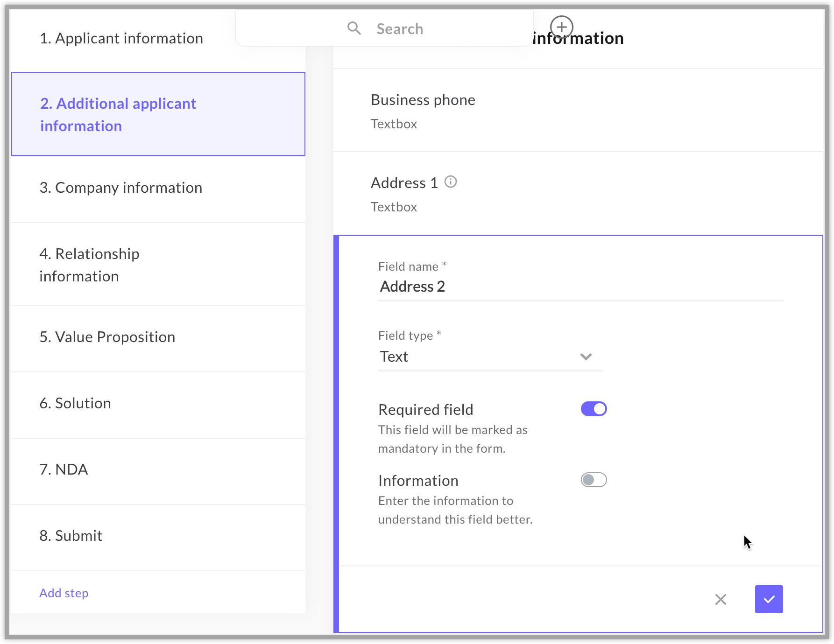This screenshot has width=834, height=644.
Task: Open step 1 Applicant information
Action: coord(121,38)
